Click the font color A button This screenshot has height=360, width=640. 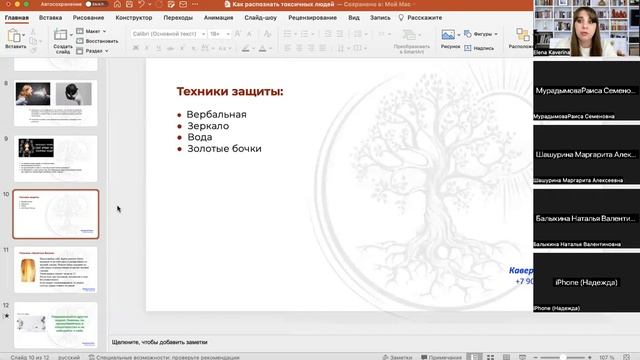pyautogui.click(x=262, y=48)
